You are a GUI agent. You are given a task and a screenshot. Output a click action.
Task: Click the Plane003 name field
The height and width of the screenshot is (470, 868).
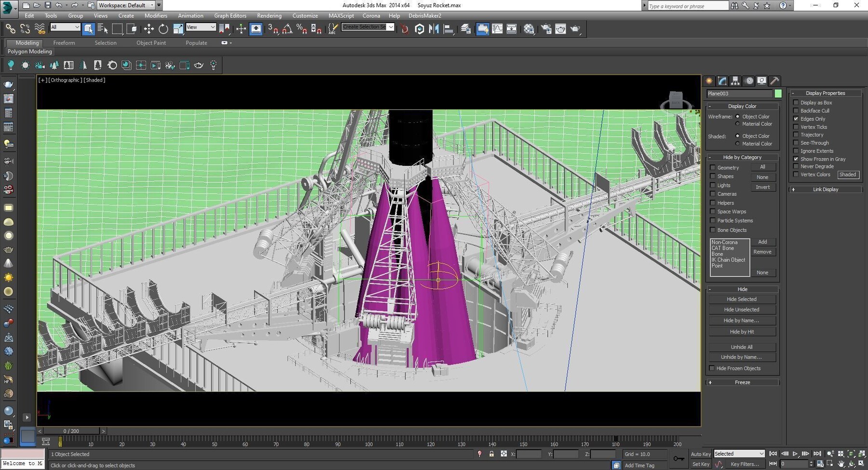(739, 93)
